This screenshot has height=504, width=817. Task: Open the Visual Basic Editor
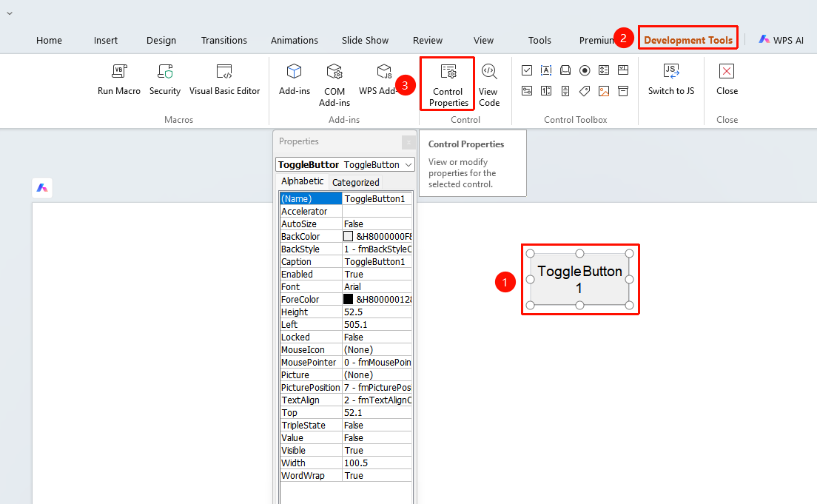[224, 79]
